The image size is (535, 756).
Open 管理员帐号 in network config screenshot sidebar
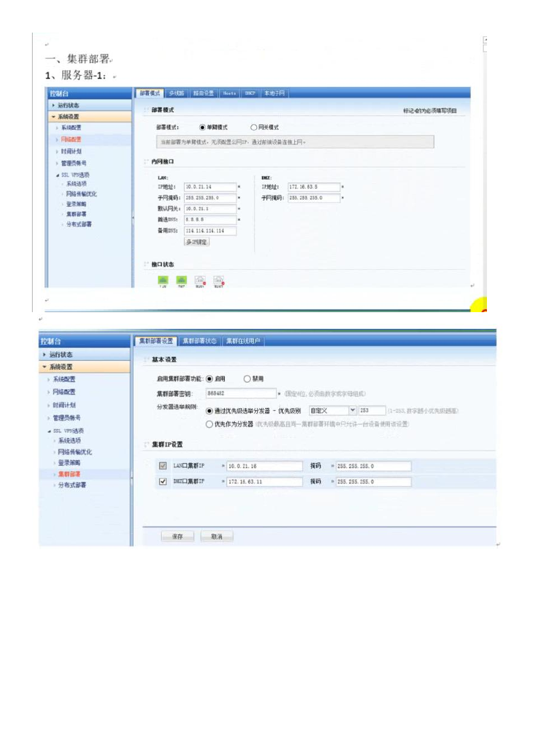click(73, 163)
